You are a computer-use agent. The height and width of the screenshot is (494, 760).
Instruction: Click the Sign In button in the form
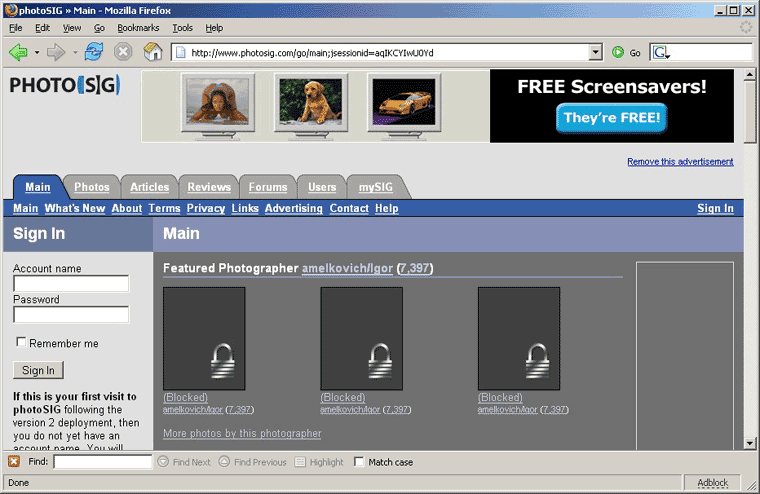[38, 370]
